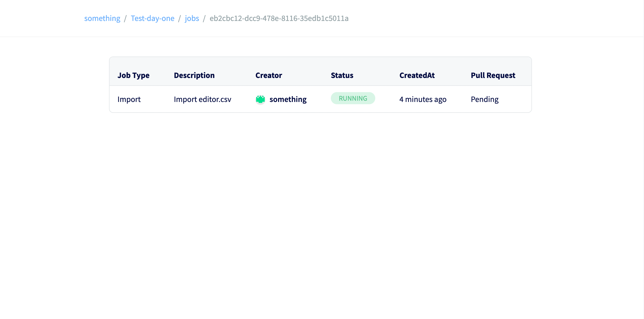Select the Import job type cell

129,99
